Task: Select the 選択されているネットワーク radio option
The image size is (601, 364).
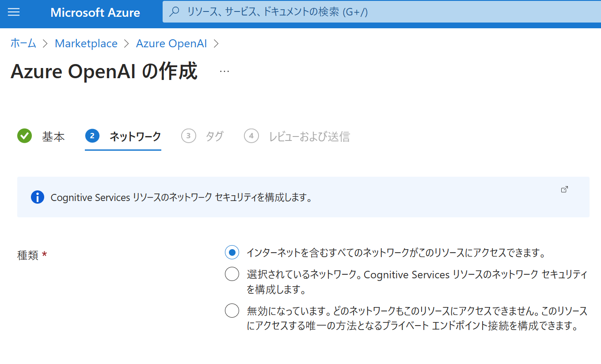Action: pos(232,274)
